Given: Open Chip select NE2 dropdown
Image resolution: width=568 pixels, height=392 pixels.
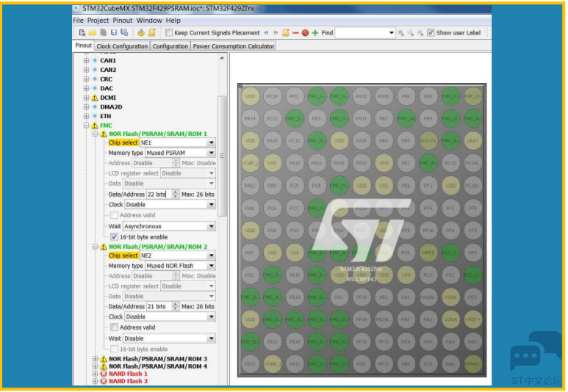Looking at the screenshot, I should point(211,255).
